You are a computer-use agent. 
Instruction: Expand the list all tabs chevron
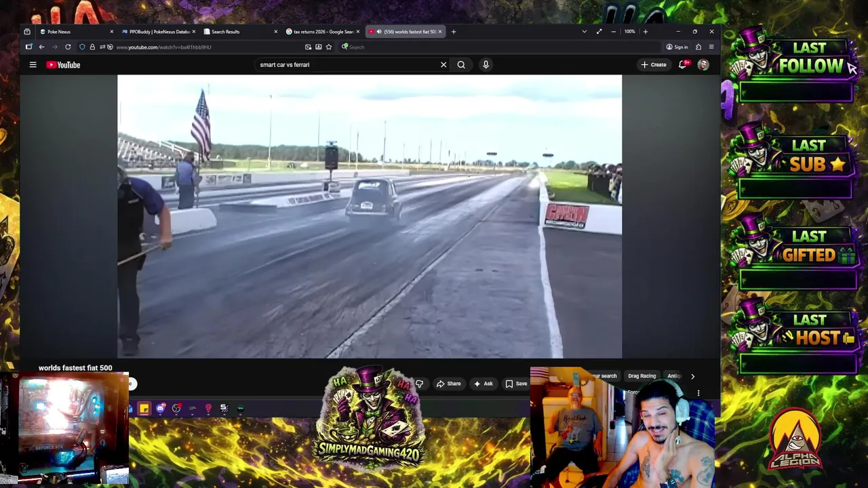click(585, 32)
